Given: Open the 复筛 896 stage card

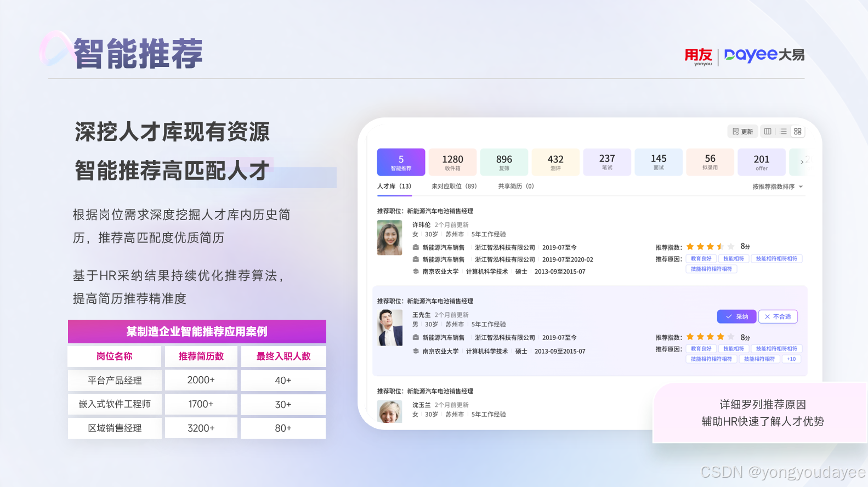Looking at the screenshot, I should [504, 162].
